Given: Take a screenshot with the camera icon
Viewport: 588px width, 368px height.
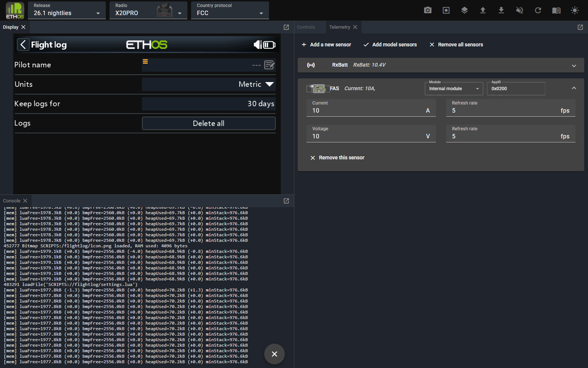Looking at the screenshot, I should [428, 10].
